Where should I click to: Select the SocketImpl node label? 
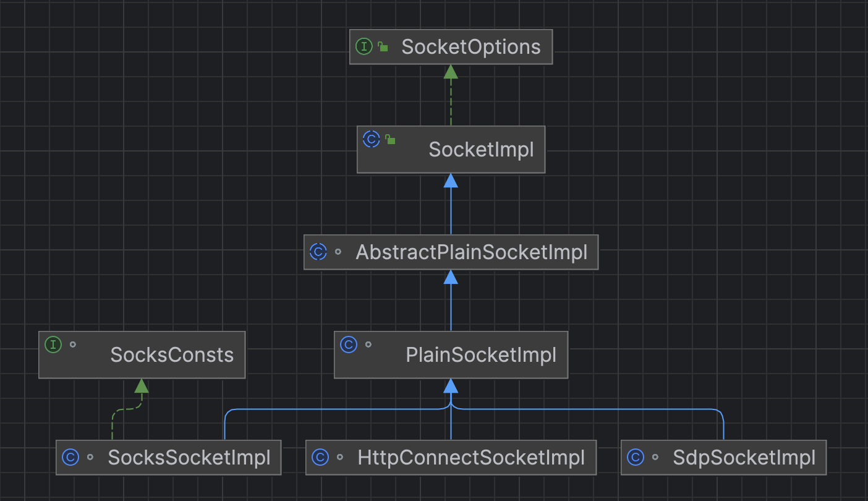click(x=481, y=150)
